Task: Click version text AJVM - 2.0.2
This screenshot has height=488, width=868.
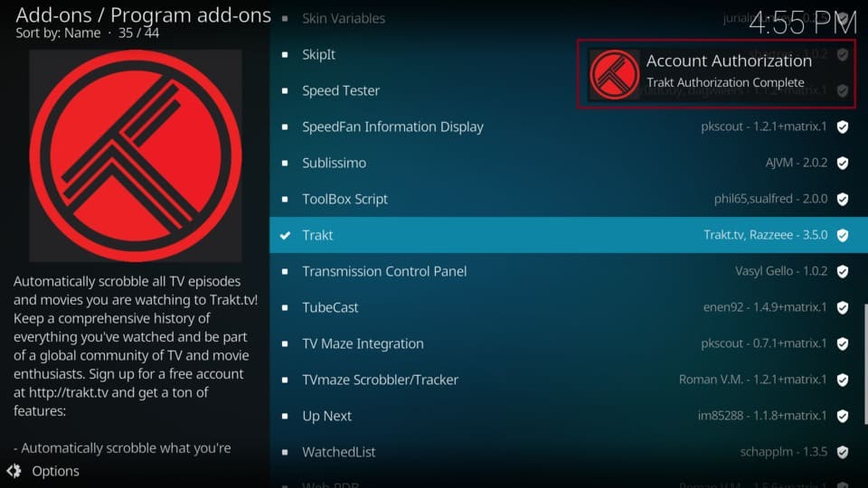Action: [797, 163]
